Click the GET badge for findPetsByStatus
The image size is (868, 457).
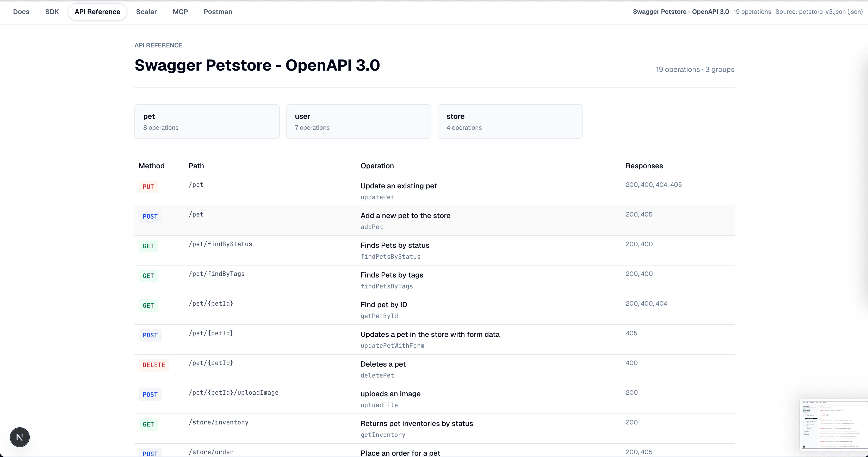[x=148, y=246]
